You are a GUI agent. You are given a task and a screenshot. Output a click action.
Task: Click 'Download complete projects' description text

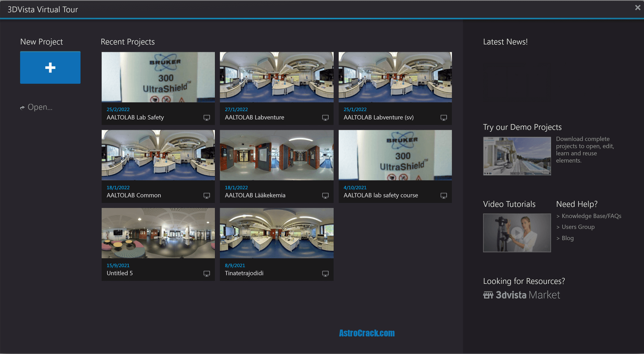tap(585, 150)
